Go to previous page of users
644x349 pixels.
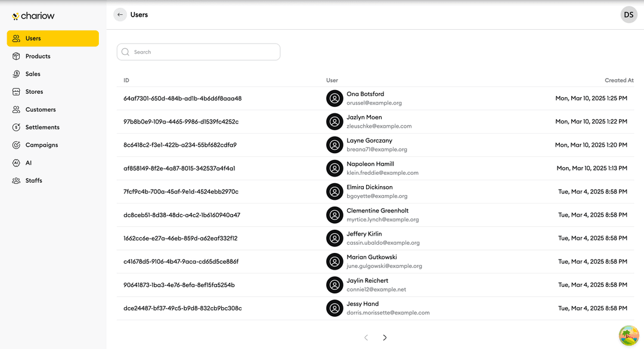(x=366, y=338)
